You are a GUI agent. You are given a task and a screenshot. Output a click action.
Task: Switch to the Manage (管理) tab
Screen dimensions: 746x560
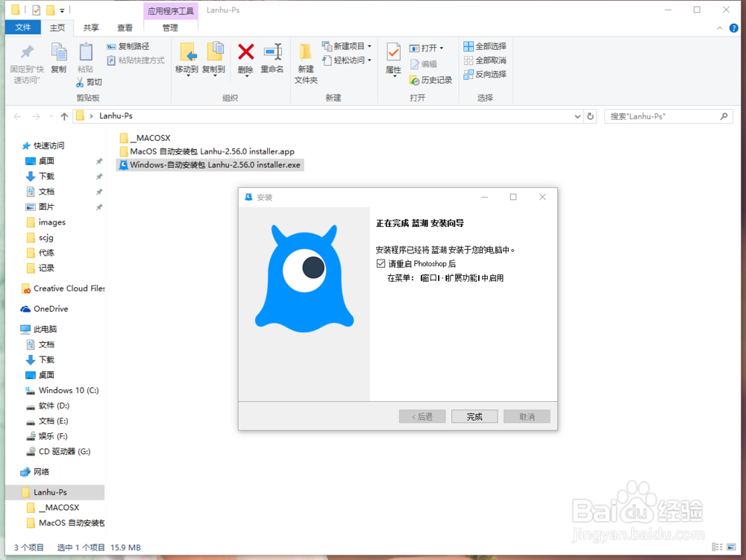(170, 28)
